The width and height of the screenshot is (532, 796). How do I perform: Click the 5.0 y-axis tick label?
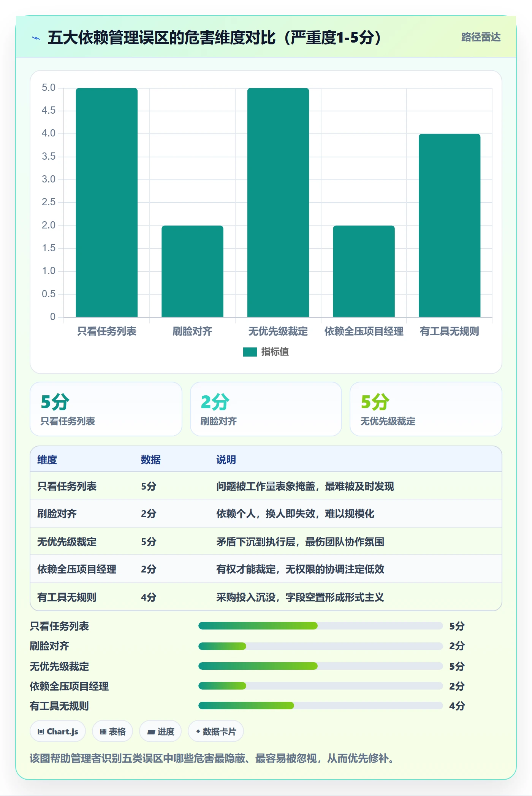49,88
